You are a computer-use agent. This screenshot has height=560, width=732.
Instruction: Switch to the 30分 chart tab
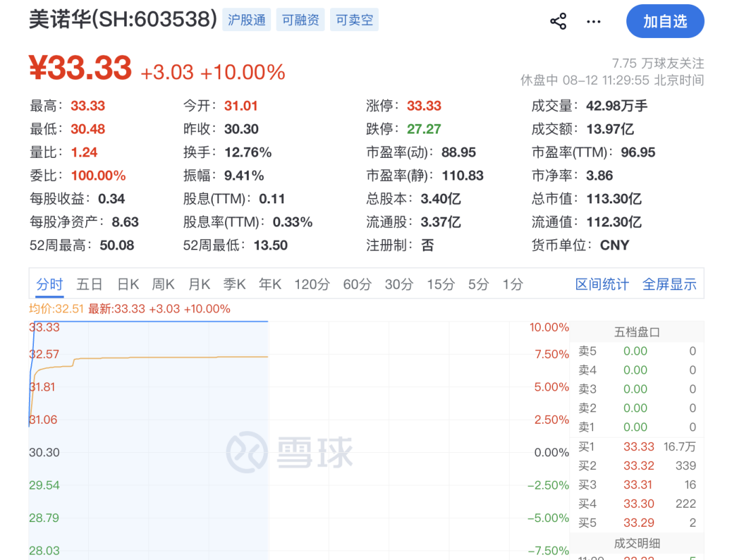pos(399,284)
